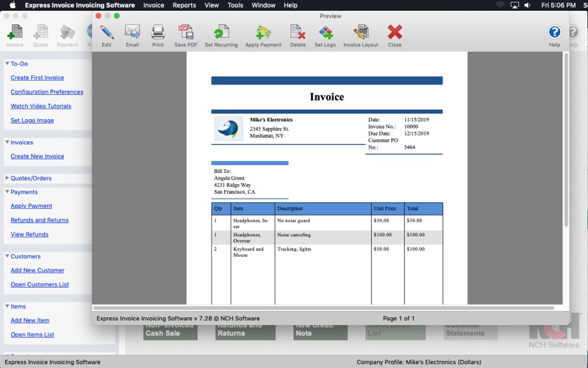
Task: Expand the Quotes/Orders sidebar section
Action: click(x=7, y=177)
